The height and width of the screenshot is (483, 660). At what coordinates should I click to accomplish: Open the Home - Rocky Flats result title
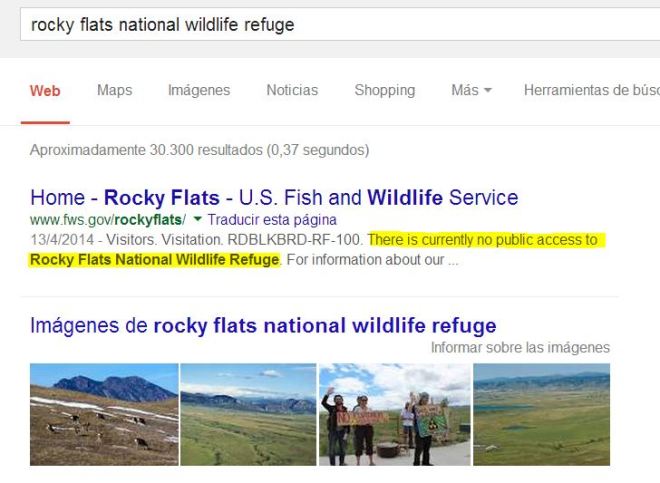pyautogui.click(x=274, y=197)
